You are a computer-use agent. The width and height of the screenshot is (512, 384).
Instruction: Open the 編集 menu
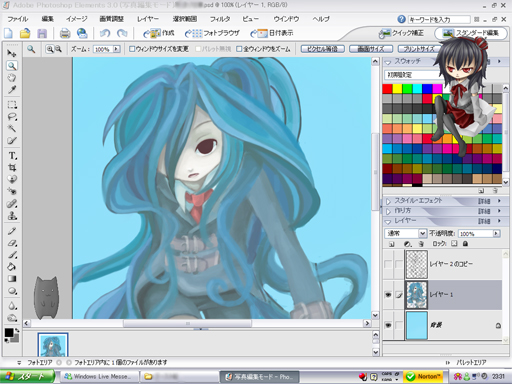click(47, 19)
